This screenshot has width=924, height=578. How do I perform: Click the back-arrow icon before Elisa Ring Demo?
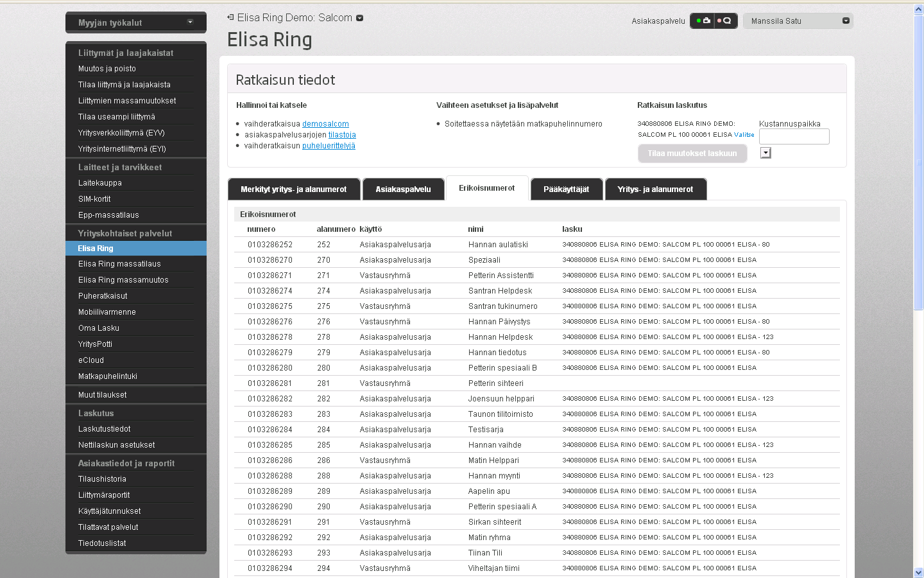pyautogui.click(x=230, y=17)
